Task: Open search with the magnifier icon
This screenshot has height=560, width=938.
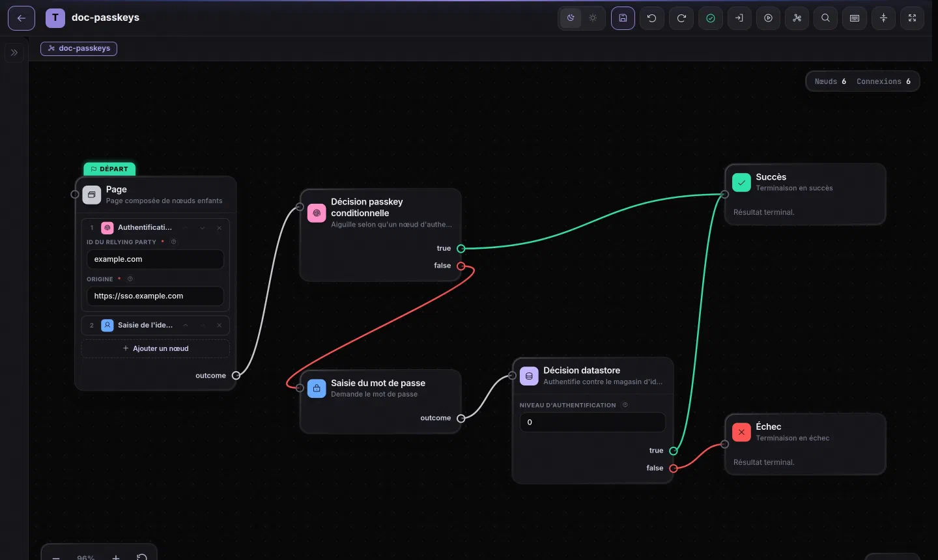Action: 826,18
